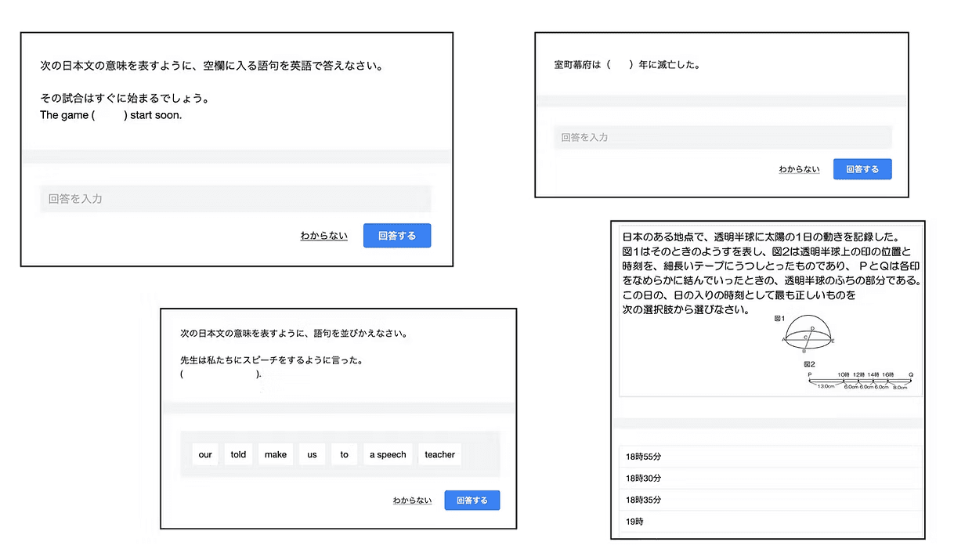Click 回答する on the 室町幕府 history question

pos(862,168)
